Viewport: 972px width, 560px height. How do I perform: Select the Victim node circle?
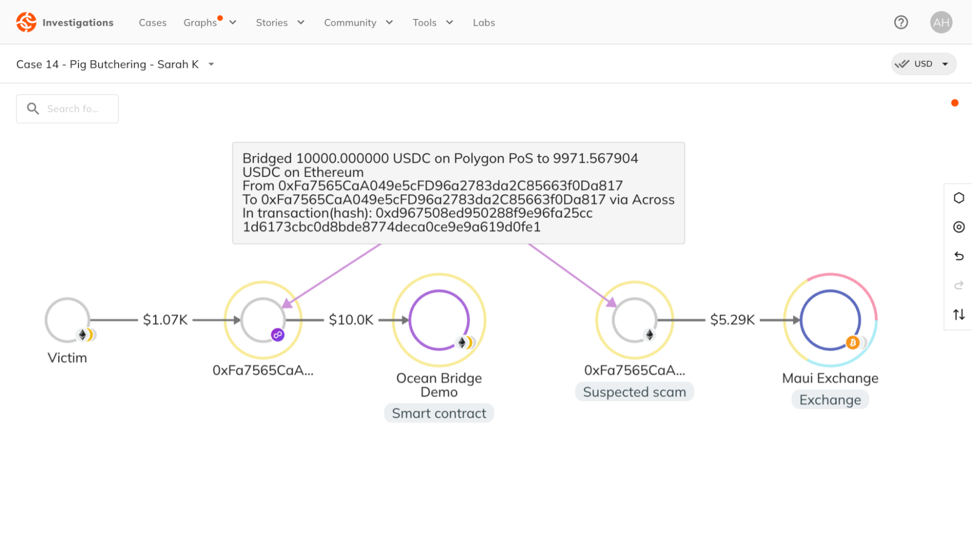(x=67, y=319)
